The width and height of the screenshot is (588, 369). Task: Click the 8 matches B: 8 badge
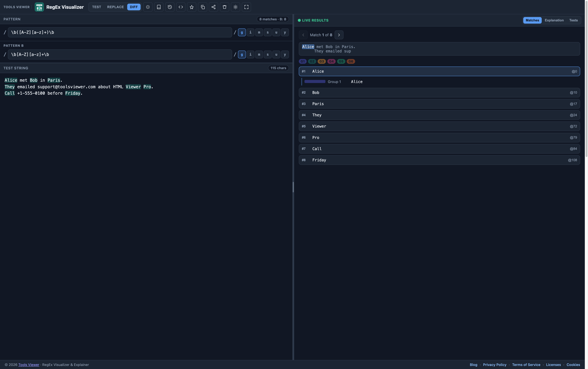(273, 19)
